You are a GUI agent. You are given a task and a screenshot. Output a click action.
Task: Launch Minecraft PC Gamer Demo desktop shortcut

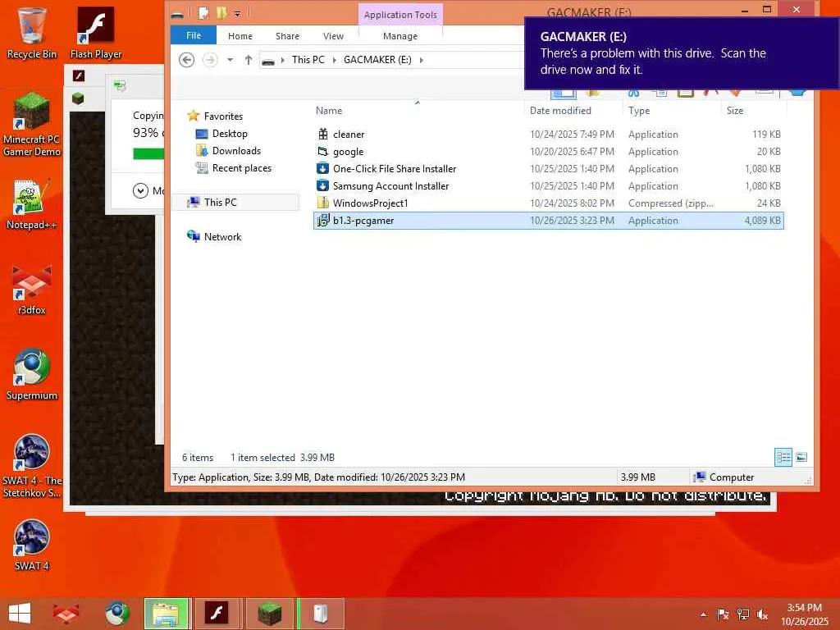click(x=32, y=125)
